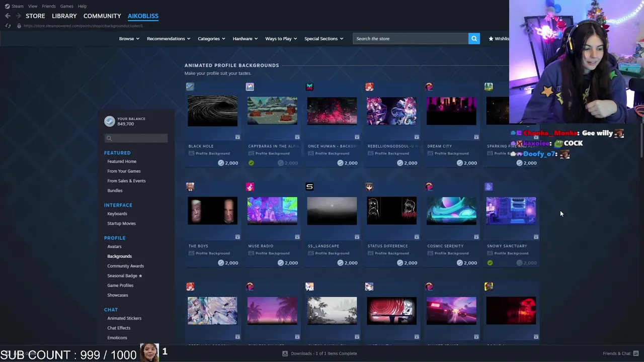Open the AIKOBLISS profile tab

pyautogui.click(x=143, y=16)
